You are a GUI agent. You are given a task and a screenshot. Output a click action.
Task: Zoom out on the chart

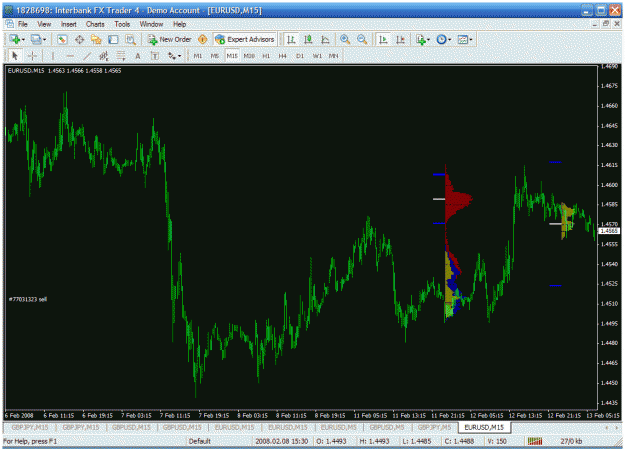[362, 39]
